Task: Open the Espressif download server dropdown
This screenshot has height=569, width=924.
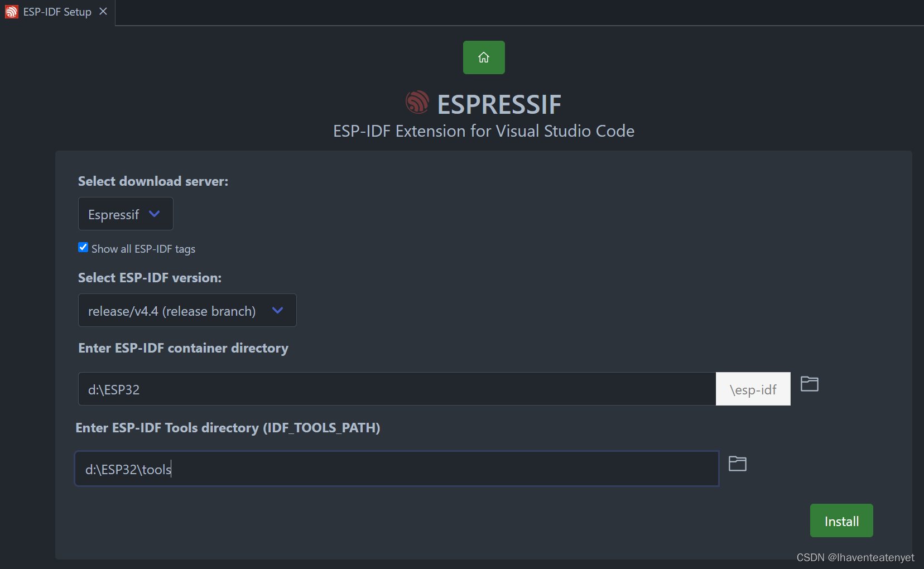Action: (x=125, y=214)
